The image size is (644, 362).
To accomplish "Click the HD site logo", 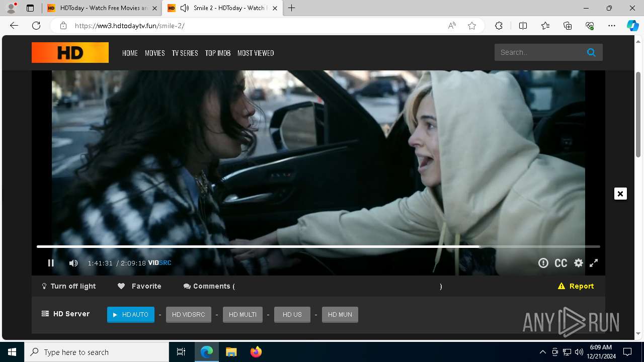I will pos(70,53).
